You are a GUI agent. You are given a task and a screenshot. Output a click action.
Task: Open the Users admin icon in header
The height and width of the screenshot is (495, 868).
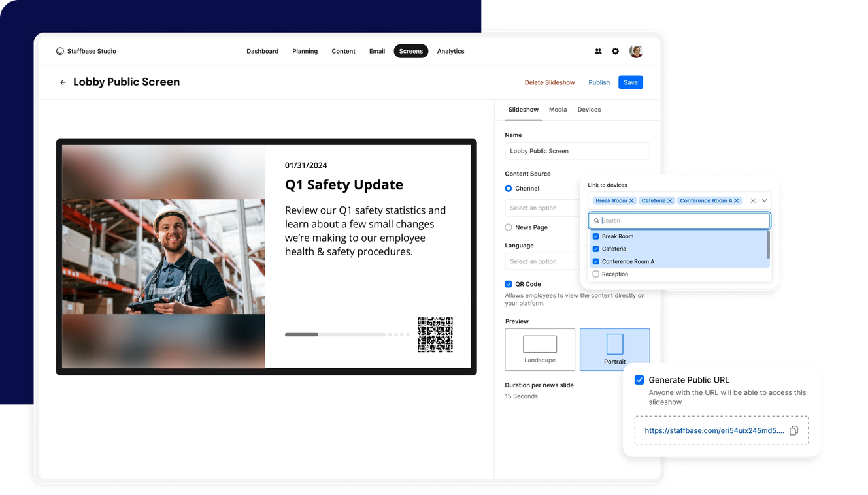pos(598,51)
